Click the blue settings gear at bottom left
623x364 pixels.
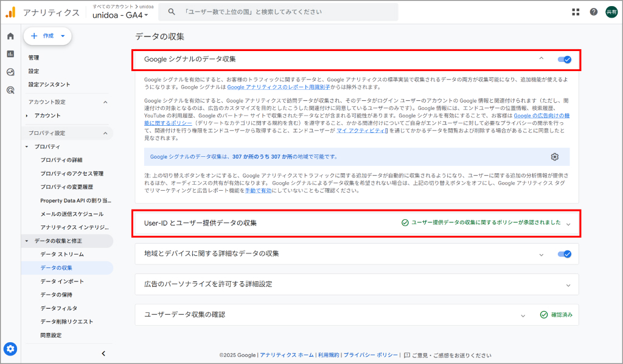[x=10, y=349]
